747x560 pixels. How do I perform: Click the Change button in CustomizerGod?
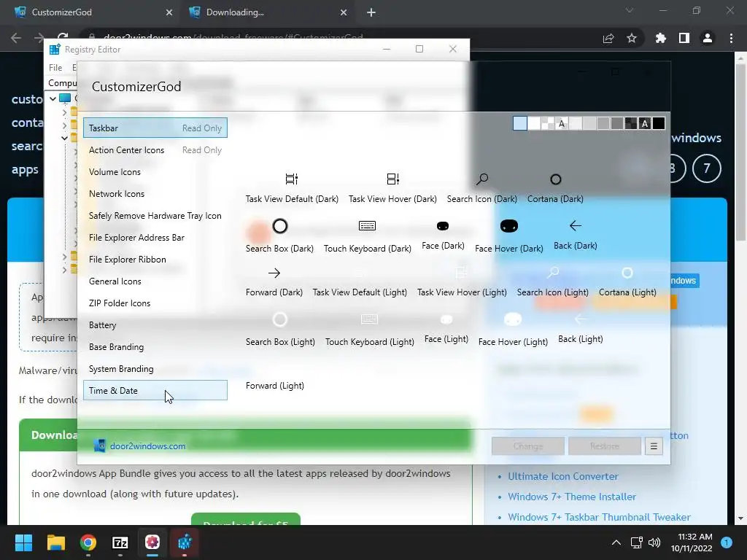coord(528,446)
